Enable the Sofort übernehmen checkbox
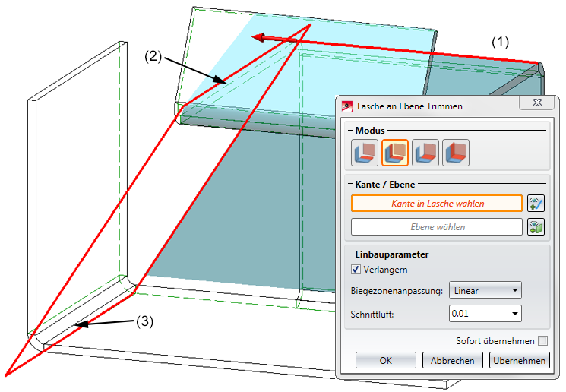Viewport: 566px width, 392px height. click(x=542, y=341)
